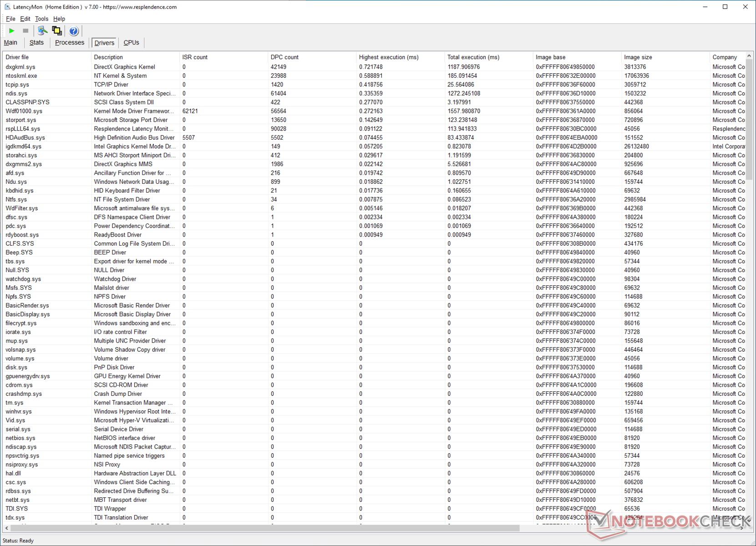The width and height of the screenshot is (756, 546).
Task: Sort by the Image size column header
Action: coord(665,57)
